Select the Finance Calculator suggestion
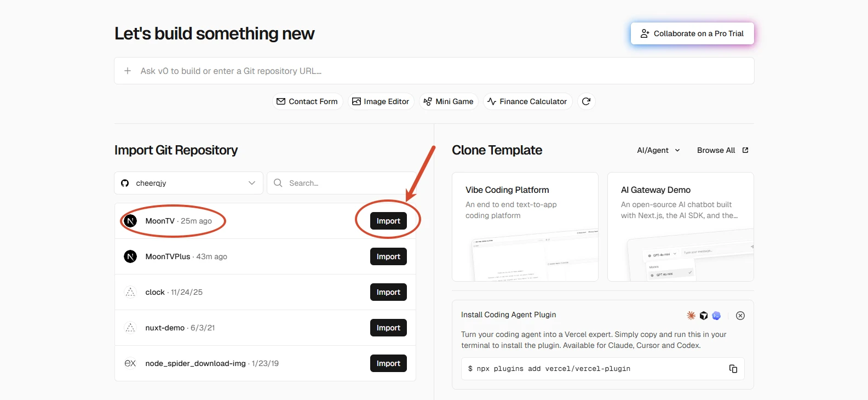 [x=527, y=101]
